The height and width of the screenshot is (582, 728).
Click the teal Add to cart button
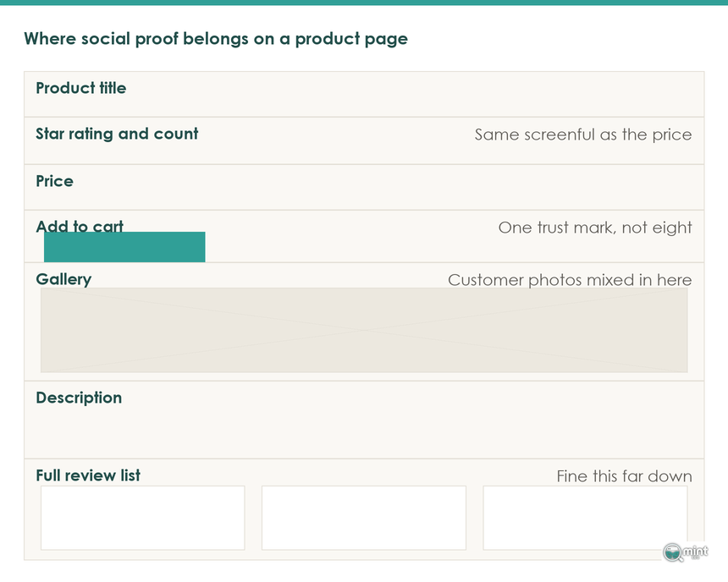(x=124, y=247)
